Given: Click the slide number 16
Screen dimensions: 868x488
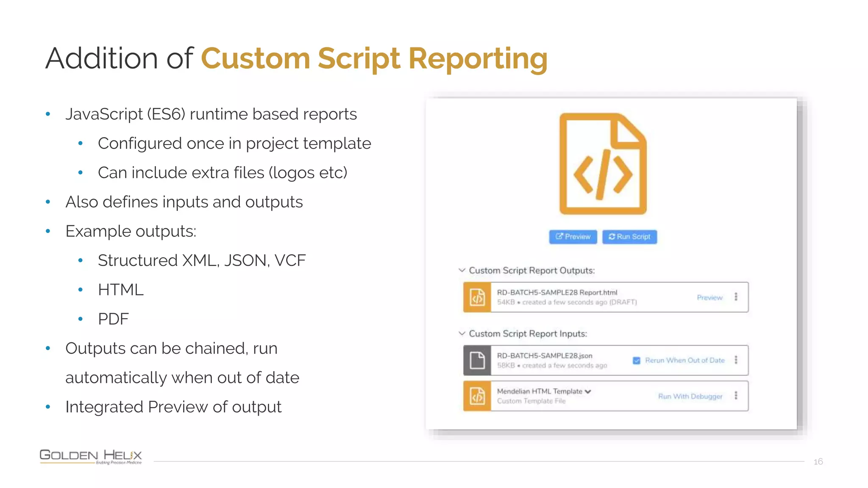Looking at the screenshot, I should [x=818, y=461].
